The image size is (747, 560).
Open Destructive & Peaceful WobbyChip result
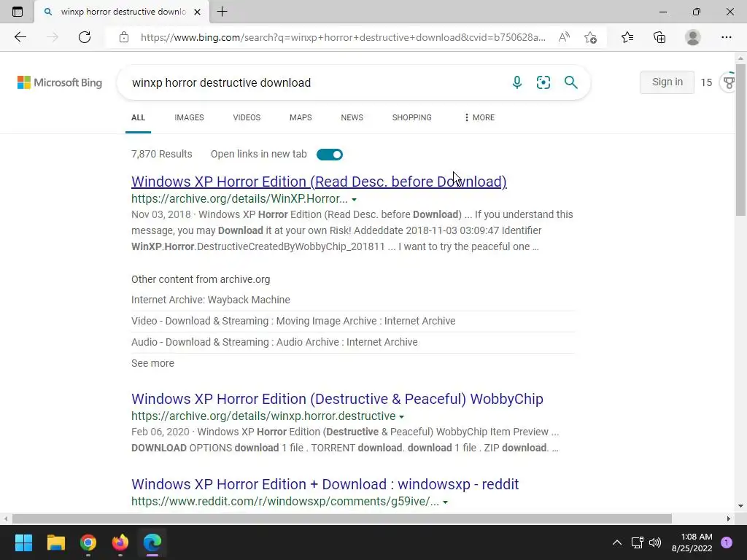tap(337, 399)
